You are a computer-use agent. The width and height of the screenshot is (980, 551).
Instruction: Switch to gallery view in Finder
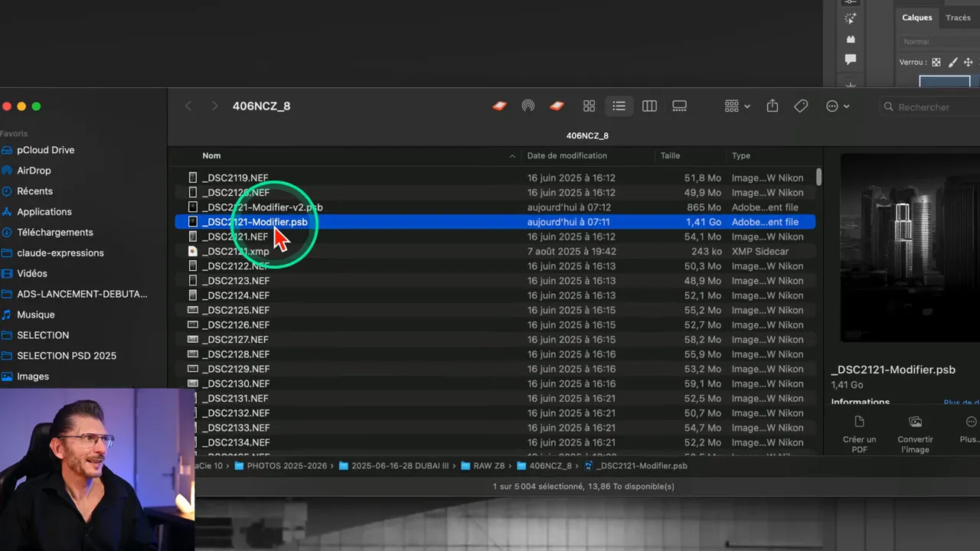[679, 106]
